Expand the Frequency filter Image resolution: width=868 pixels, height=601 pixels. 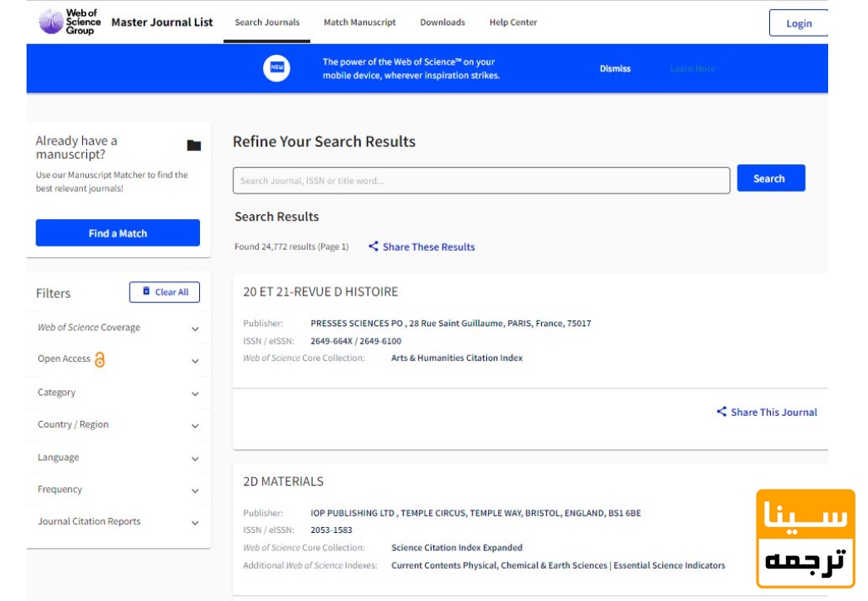point(195,491)
